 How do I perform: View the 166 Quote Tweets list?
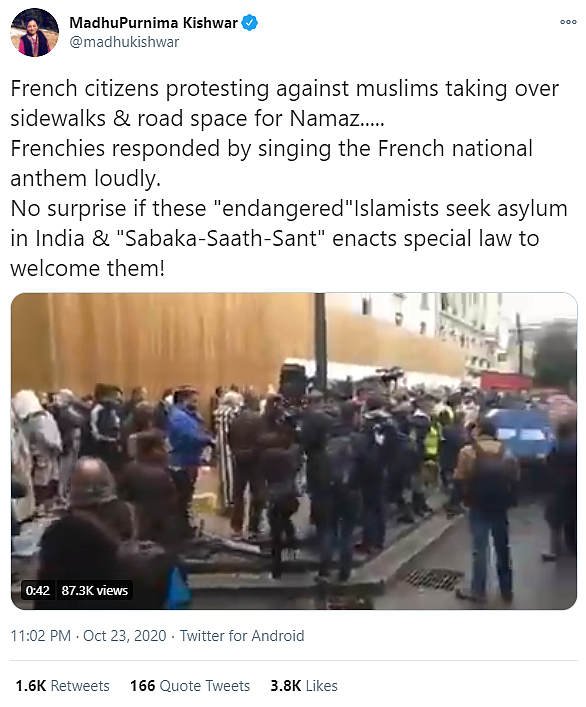click(190, 686)
